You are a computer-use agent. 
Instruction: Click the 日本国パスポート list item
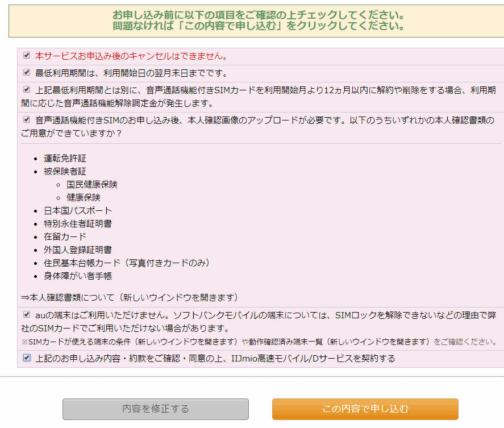[78, 210]
